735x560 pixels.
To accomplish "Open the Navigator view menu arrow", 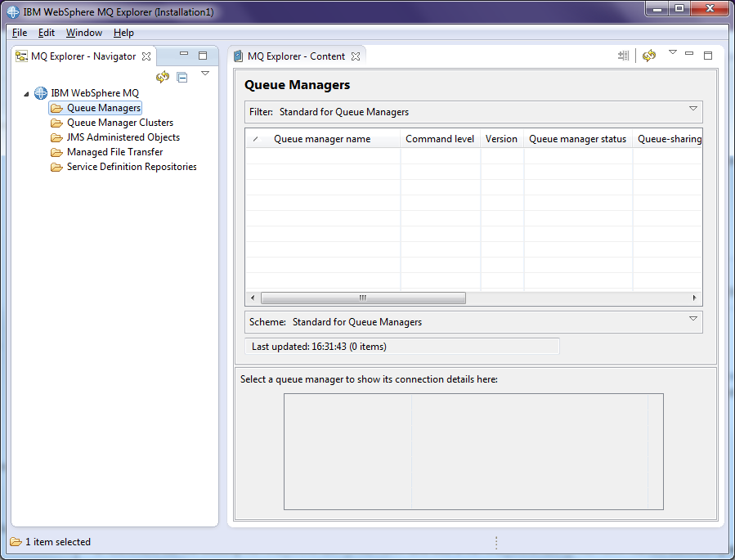I will 205,73.
